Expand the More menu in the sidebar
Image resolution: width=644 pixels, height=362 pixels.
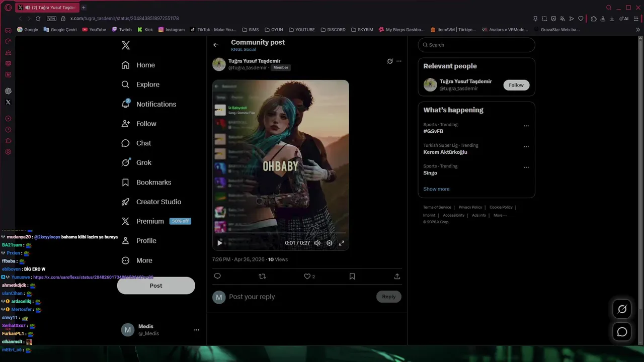pyautogui.click(x=137, y=260)
